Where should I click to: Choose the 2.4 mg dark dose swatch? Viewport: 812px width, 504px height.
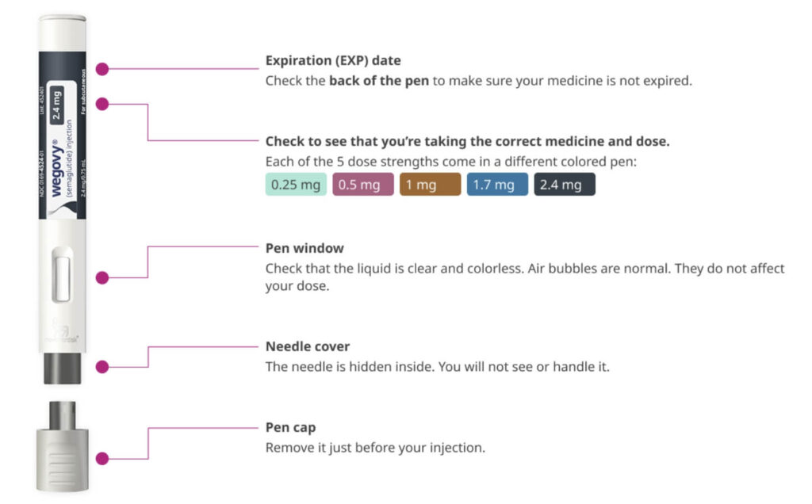coord(564,185)
